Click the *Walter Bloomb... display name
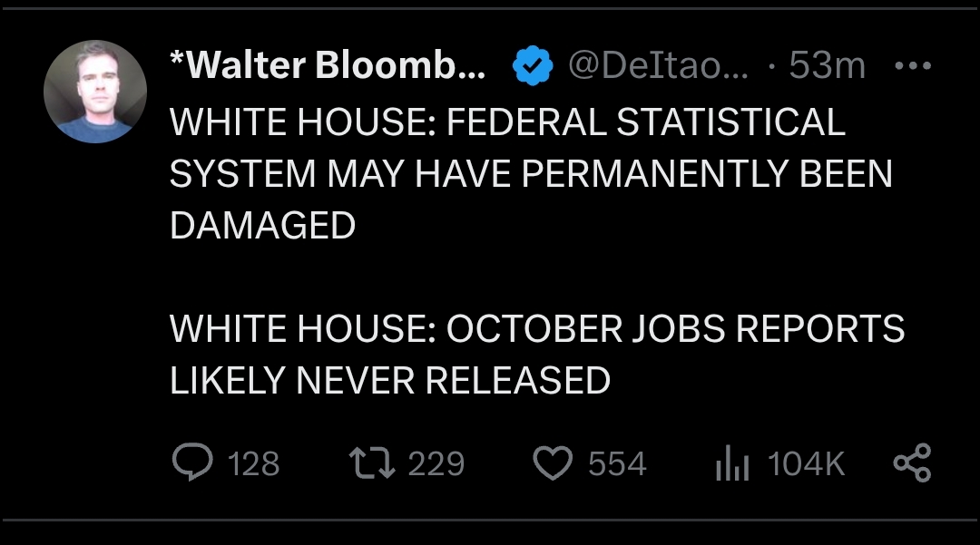980x545 pixels. 328,66
